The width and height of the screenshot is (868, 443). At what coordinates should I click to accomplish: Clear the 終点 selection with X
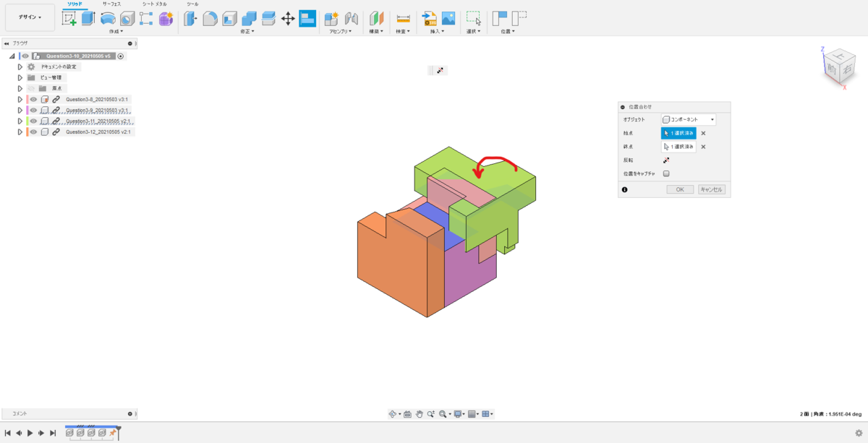703,147
